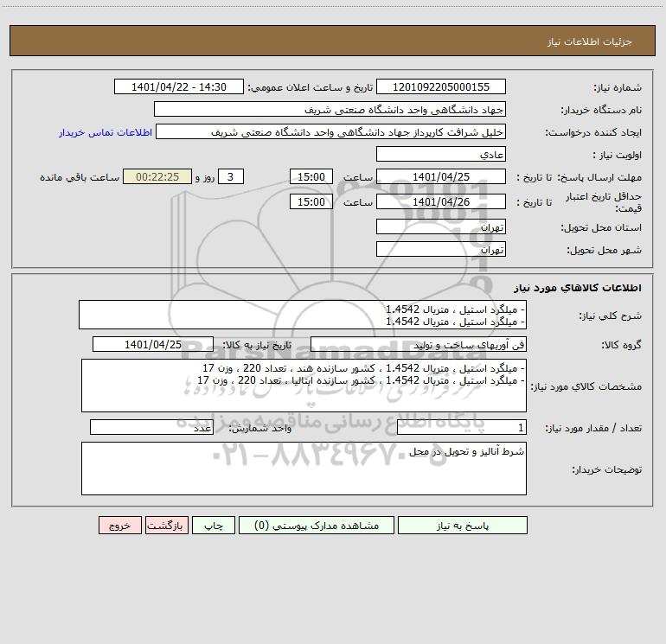Click the 'واحد شمارش:' label
666x644 pixels.
pos(260,428)
